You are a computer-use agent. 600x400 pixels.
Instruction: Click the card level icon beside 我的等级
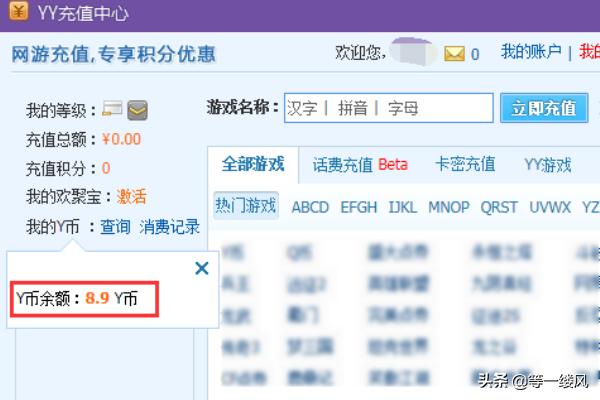point(112,109)
